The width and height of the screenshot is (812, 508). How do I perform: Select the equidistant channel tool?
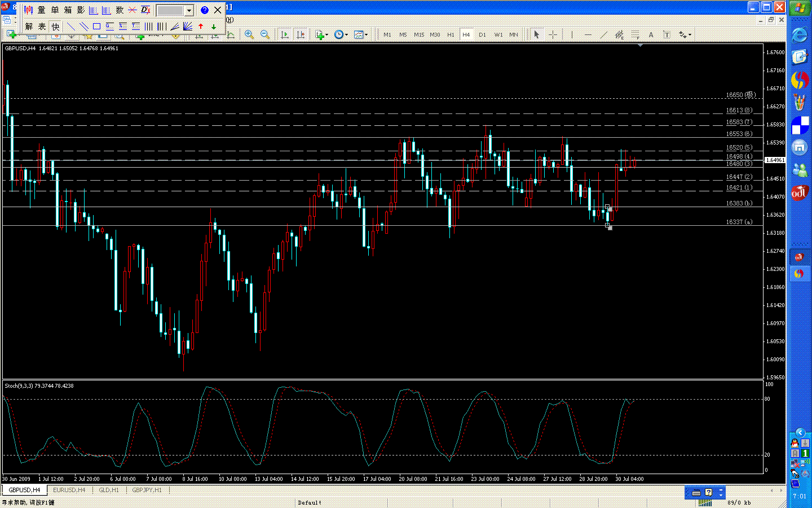[619, 34]
